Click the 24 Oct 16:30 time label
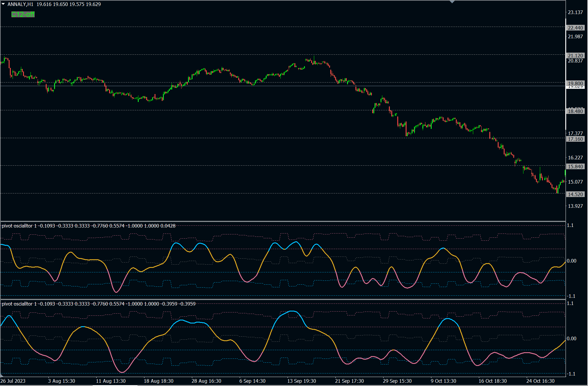The height and width of the screenshot is (386, 588). [540, 381]
